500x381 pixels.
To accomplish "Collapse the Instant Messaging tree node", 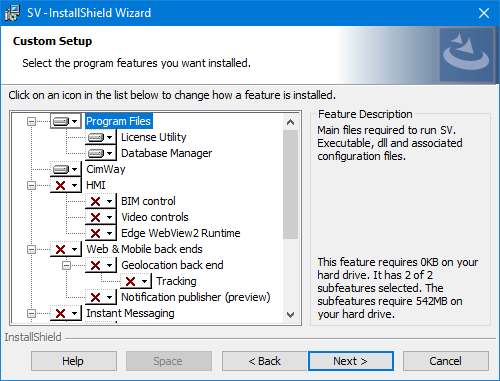I will 31,313.
